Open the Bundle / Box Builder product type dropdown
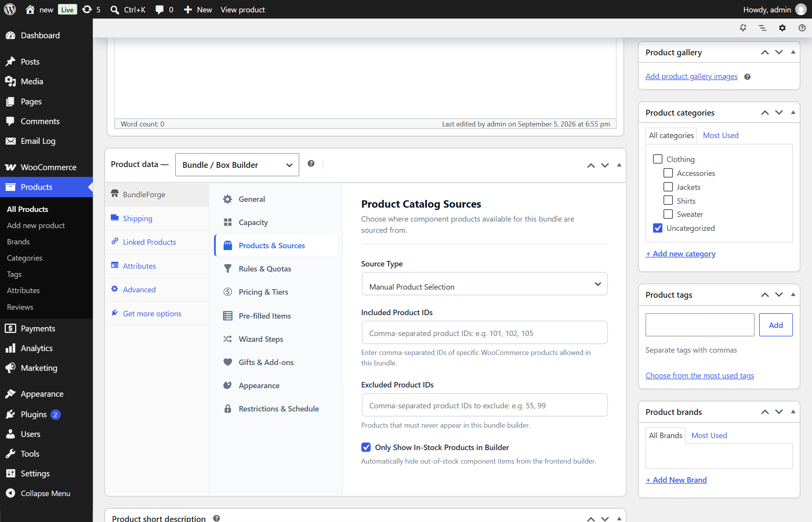The image size is (812, 522). tap(237, 165)
